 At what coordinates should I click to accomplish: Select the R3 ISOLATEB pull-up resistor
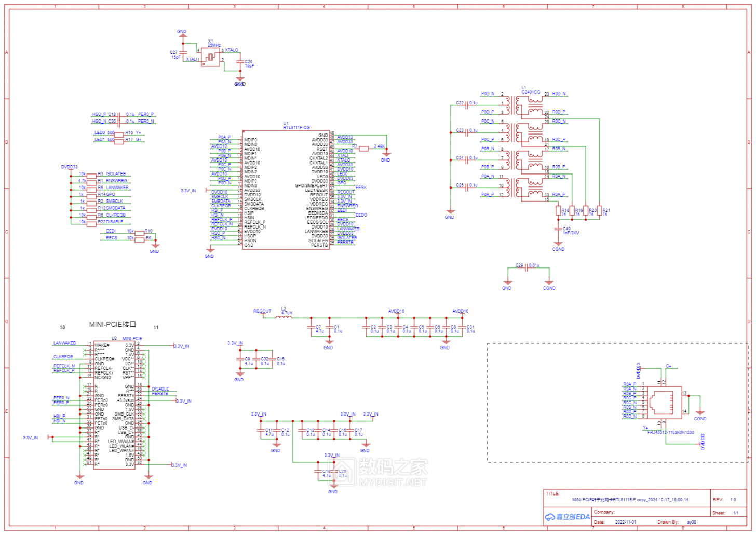[91, 175]
